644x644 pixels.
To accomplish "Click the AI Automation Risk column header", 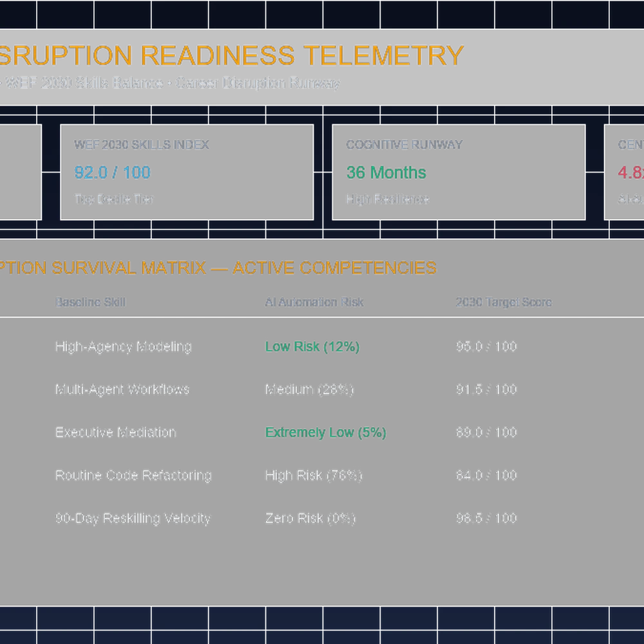I will pyautogui.click(x=314, y=302).
